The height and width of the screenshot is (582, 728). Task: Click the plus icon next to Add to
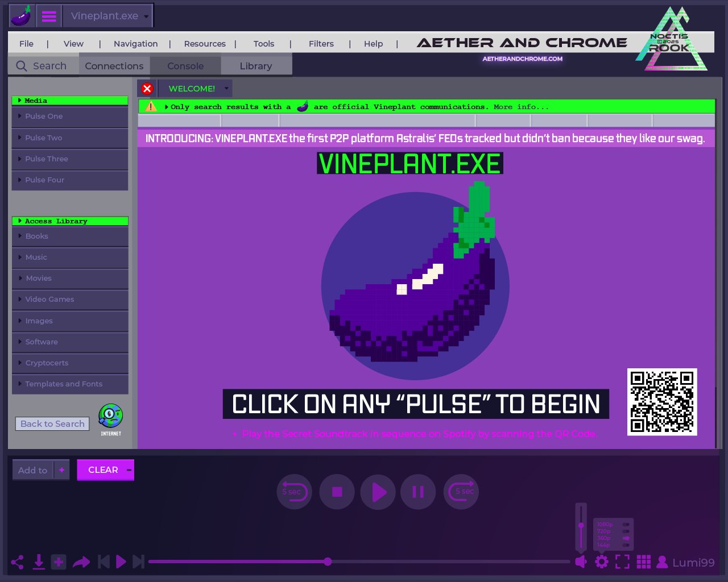pos(61,470)
